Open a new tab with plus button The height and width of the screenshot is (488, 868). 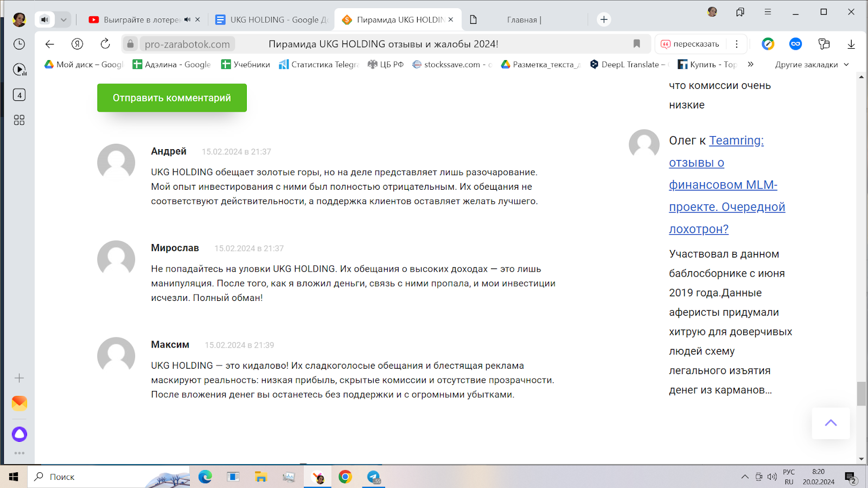604,20
